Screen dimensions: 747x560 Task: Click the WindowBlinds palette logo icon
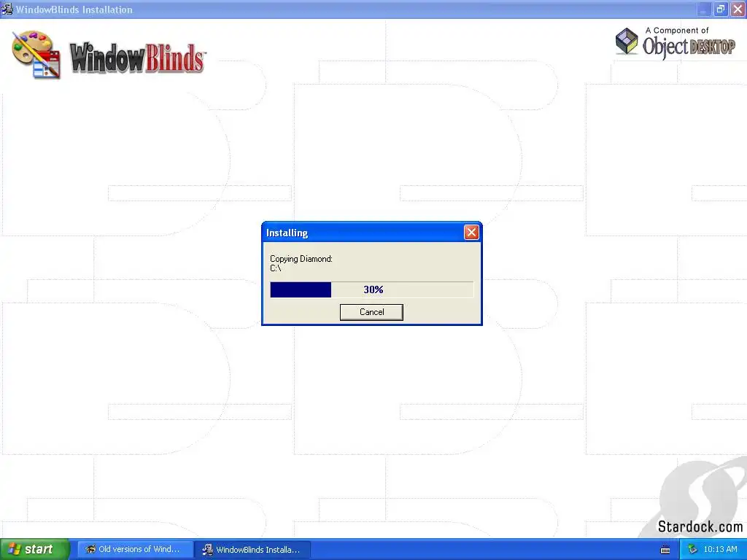[x=36, y=54]
